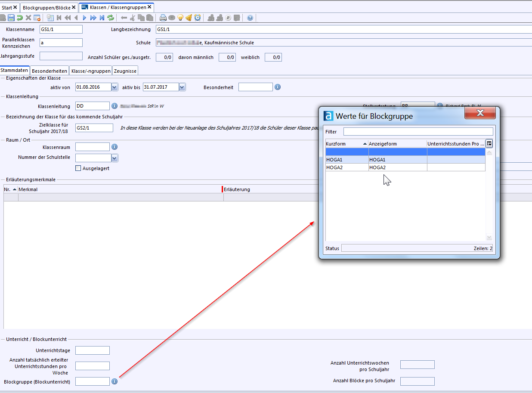This screenshot has width=532, height=393.
Task: Open help question mark icon
Action: click(x=250, y=18)
